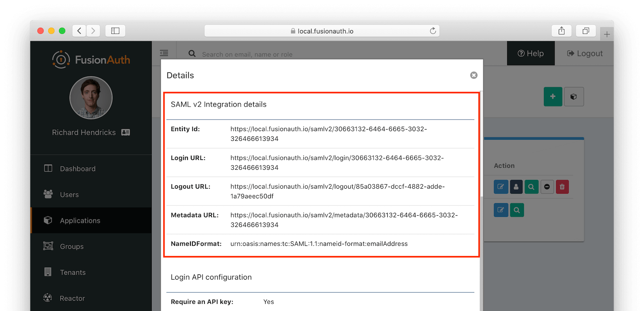This screenshot has width=644, height=311.
Task: Click the deactivate minus icon
Action: (x=547, y=187)
